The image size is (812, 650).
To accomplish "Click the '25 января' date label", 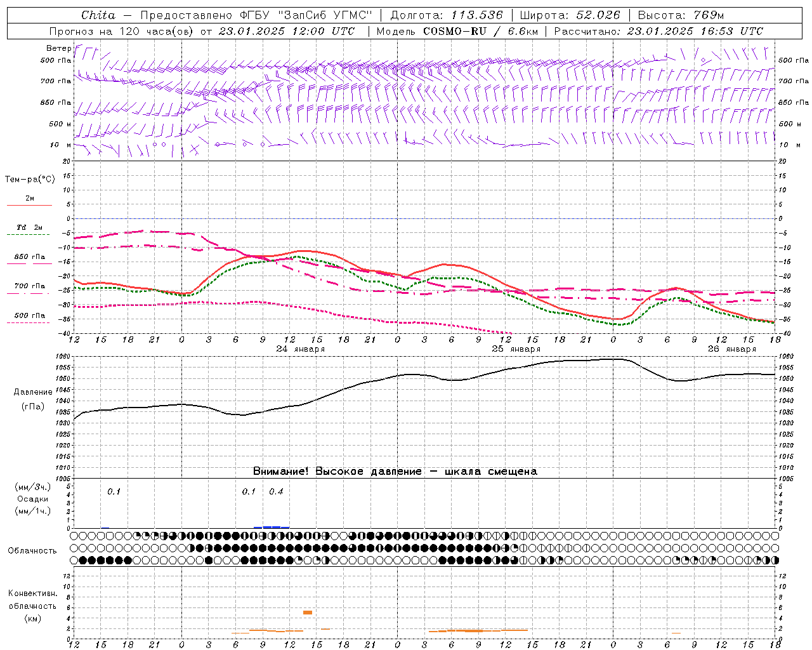I will click(x=516, y=349).
